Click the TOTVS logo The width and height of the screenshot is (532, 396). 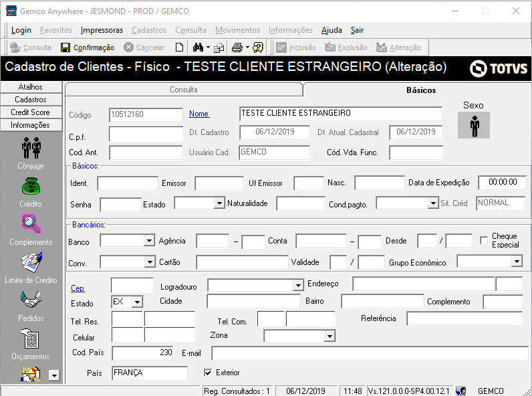tap(499, 68)
